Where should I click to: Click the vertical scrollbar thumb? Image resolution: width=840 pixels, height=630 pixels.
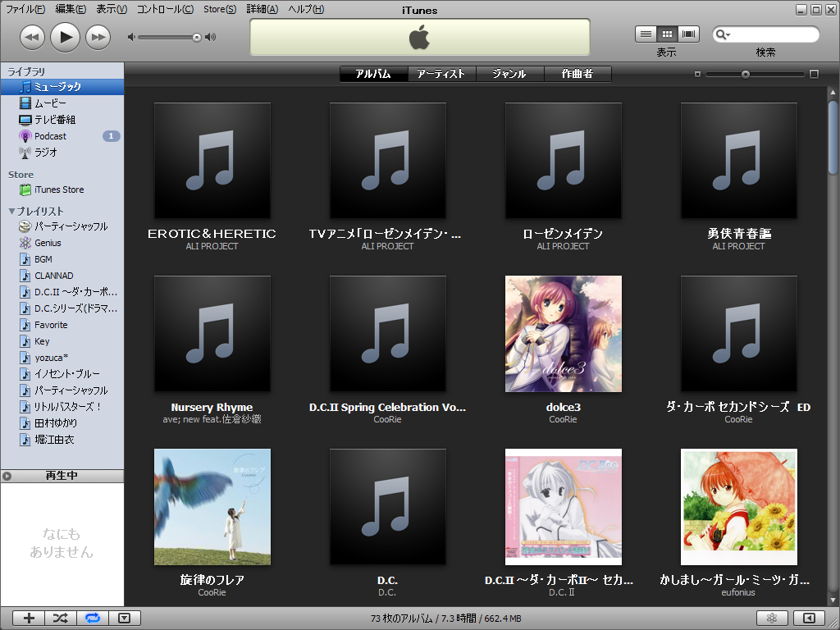coord(833,137)
